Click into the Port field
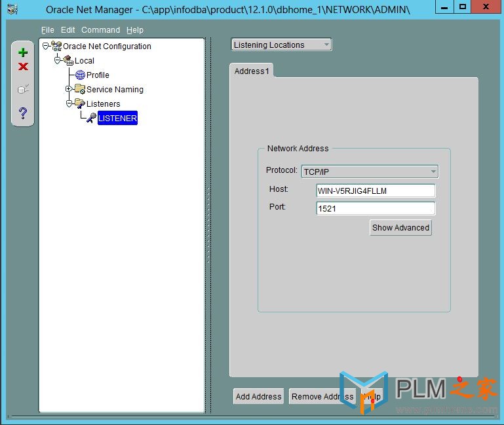504x425 pixels. [x=376, y=208]
